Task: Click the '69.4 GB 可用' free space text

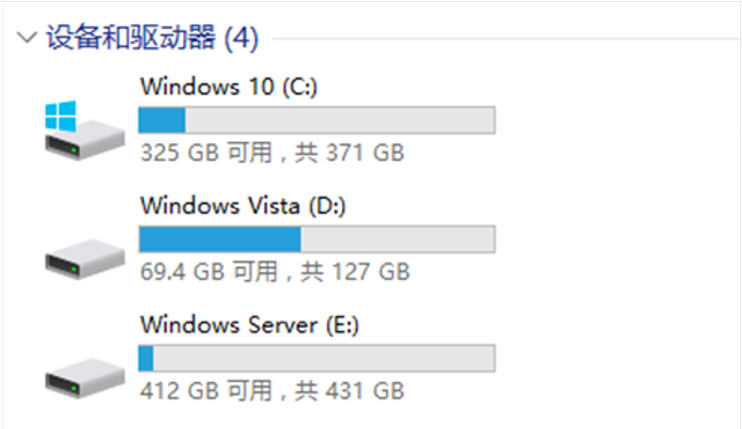Action: tap(209, 272)
